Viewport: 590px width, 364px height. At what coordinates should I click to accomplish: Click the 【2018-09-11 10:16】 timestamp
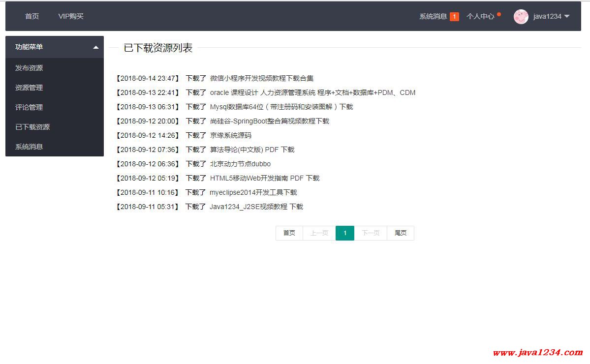[148, 192]
